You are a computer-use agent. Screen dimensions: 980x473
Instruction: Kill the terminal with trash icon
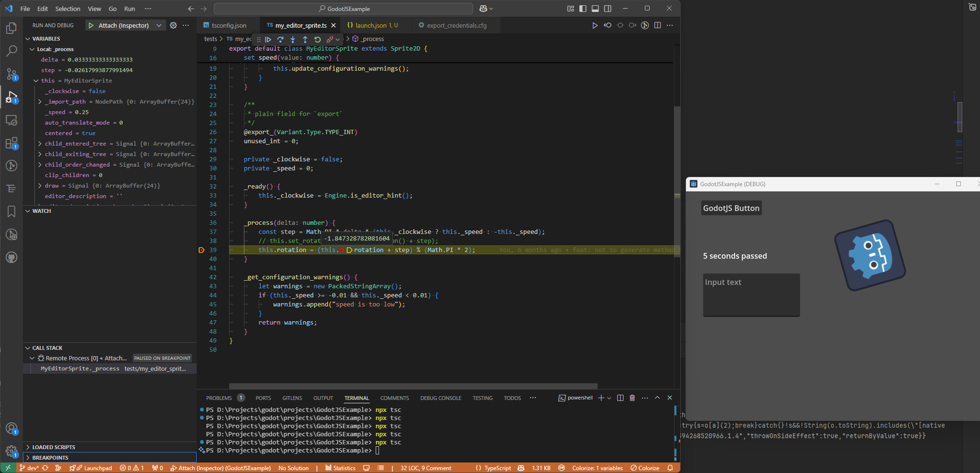coord(632,398)
